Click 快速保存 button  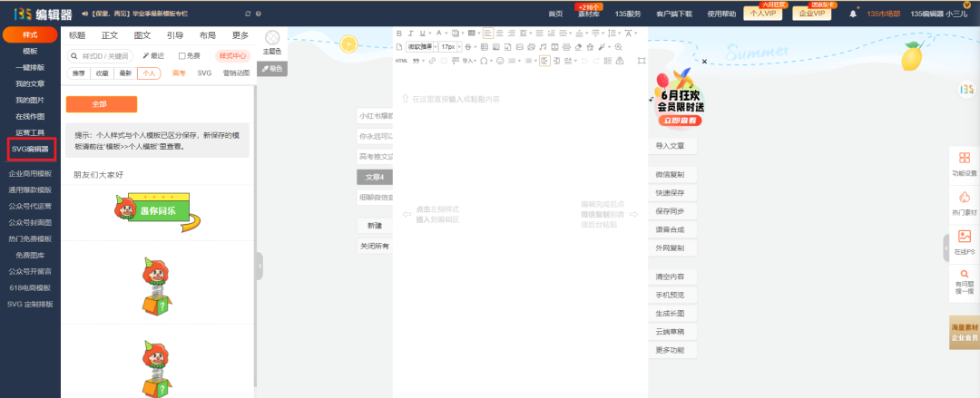pyautogui.click(x=671, y=192)
